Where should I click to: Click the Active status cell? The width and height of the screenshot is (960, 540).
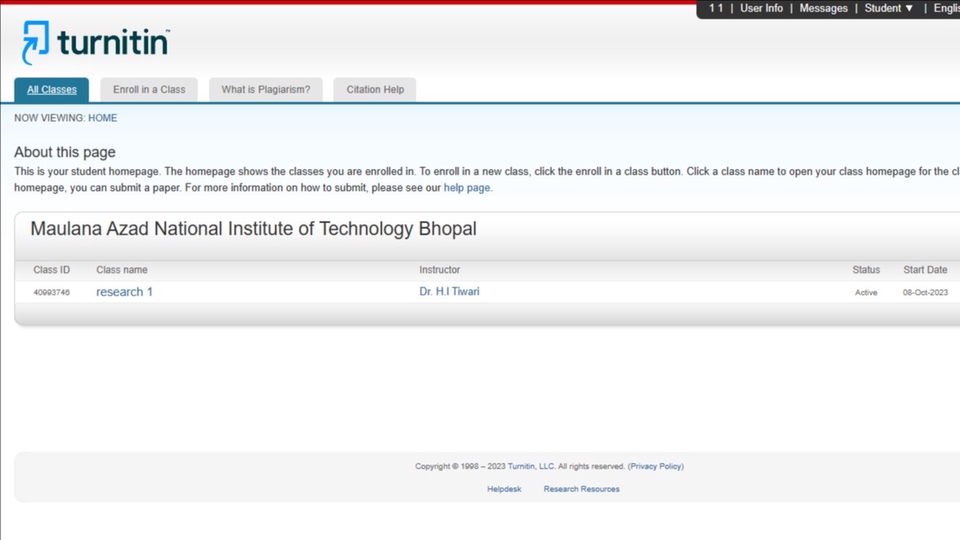[x=866, y=293]
